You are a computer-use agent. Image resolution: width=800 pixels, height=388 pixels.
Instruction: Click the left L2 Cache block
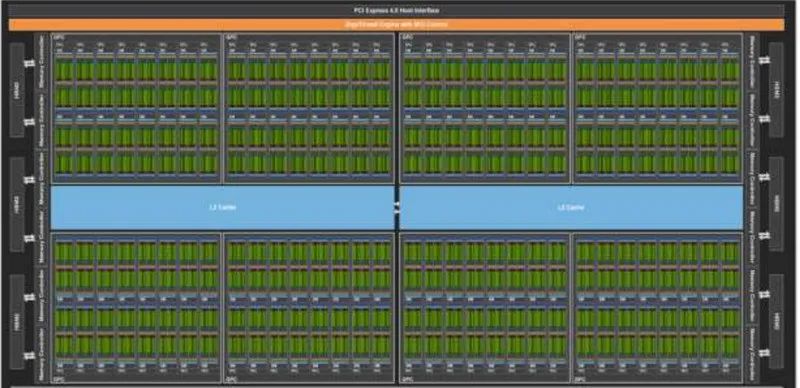(222, 207)
